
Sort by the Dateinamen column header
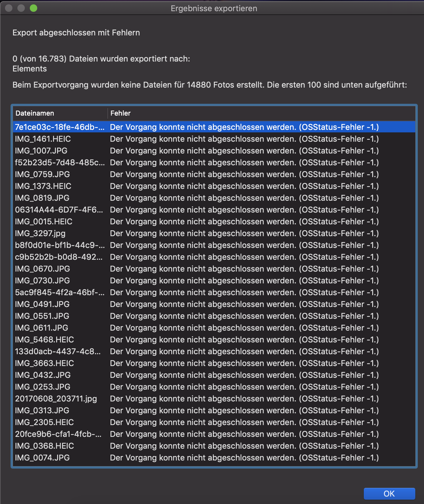[35, 113]
